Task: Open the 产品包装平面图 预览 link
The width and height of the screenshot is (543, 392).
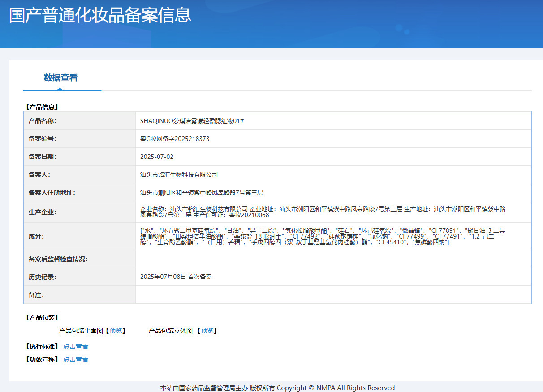Action: click(115, 331)
